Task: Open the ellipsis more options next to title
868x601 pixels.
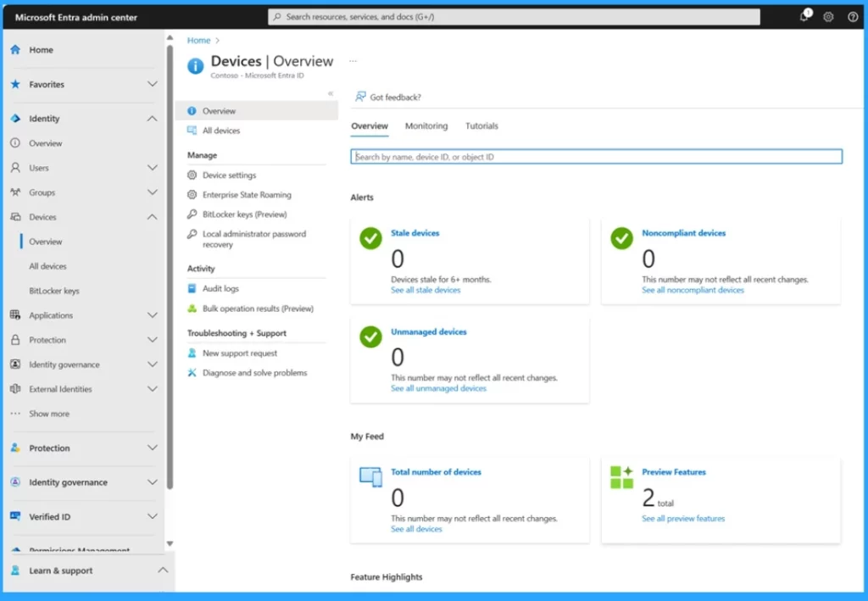Action: point(353,61)
